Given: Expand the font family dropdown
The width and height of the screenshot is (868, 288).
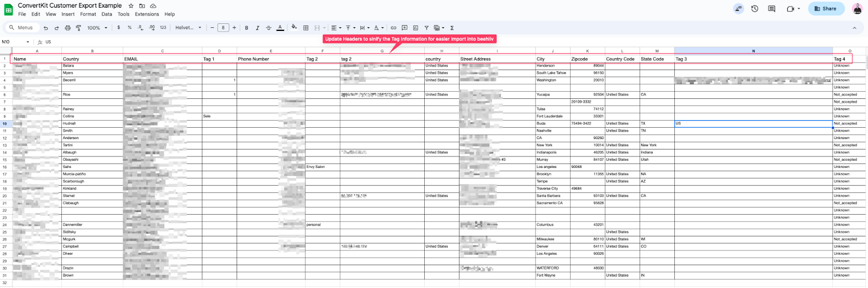Looking at the screenshot, I should tap(188, 28).
